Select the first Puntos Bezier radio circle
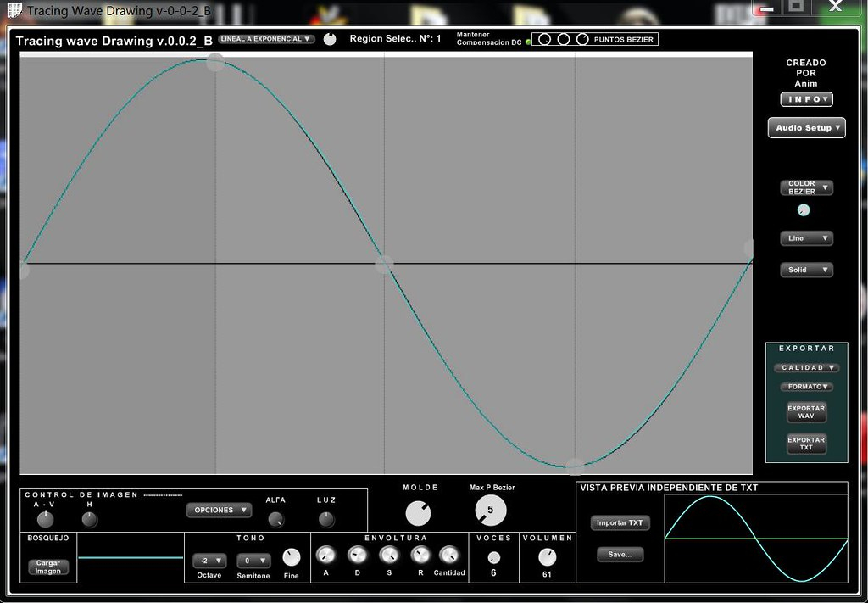868x603 pixels. click(545, 39)
